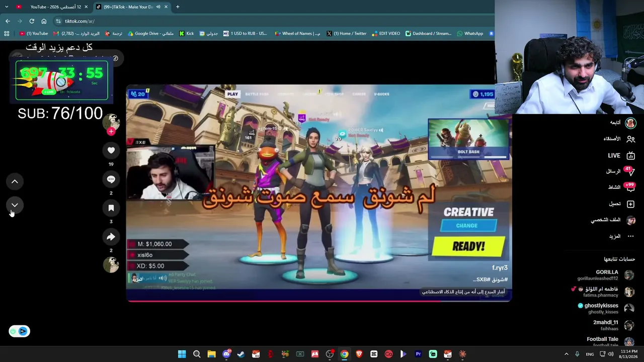644x362 pixels.
Task: Open Messages (الرسائل) in the sidebar
Action: [x=620, y=171]
